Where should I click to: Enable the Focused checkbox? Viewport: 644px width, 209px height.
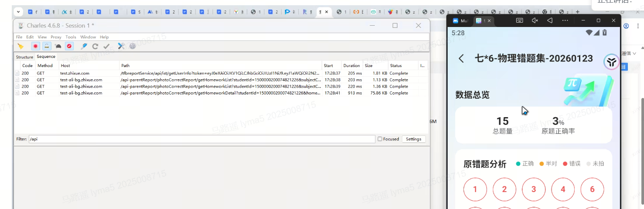coord(380,139)
